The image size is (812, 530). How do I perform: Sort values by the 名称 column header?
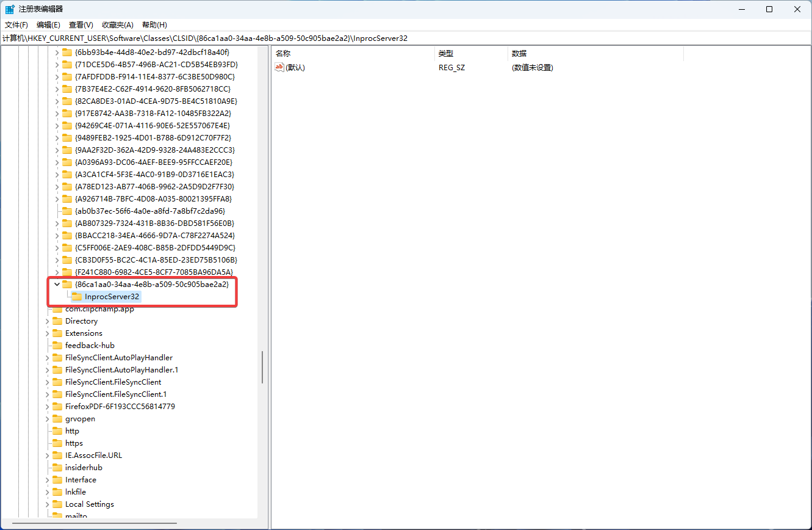click(353, 54)
